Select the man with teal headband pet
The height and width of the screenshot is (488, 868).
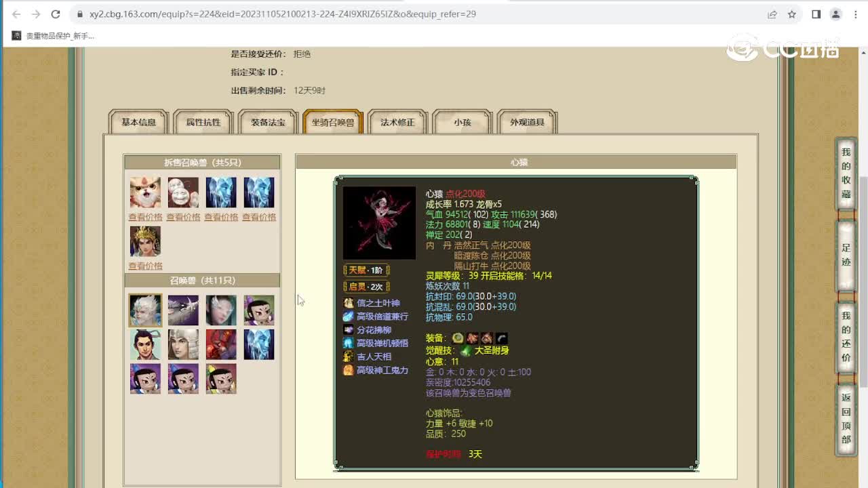[x=146, y=344]
